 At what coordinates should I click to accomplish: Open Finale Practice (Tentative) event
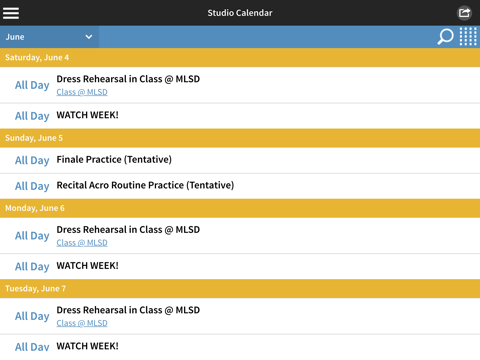pyautogui.click(x=240, y=160)
